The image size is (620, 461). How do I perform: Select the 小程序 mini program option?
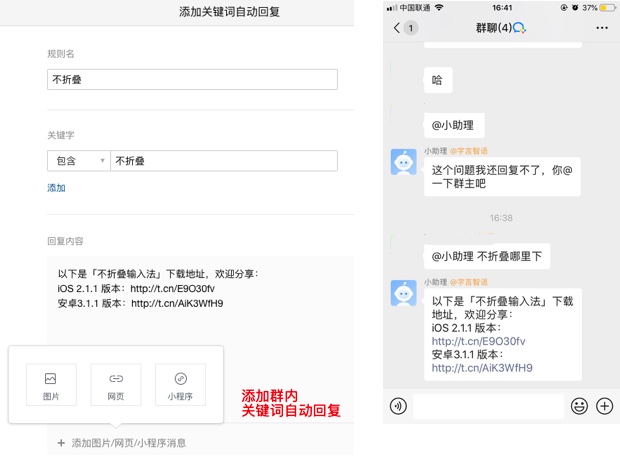point(181,385)
